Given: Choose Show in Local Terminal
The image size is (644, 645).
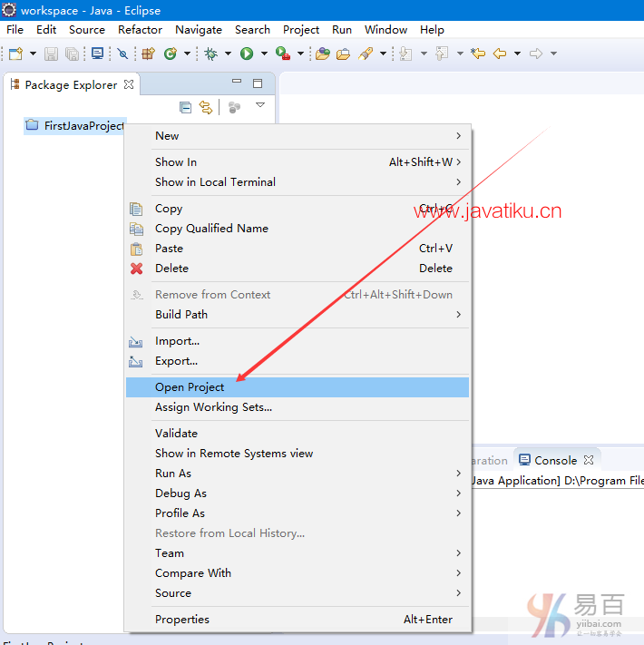Looking at the screenshot, I should click(x=298, y=181).
